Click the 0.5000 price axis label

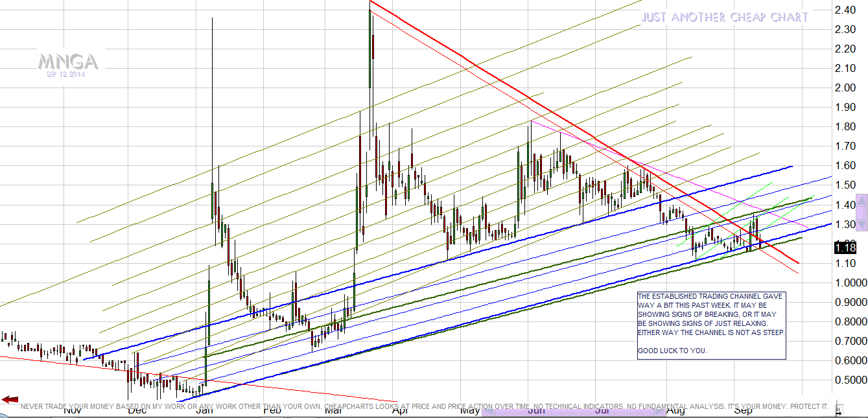[x=850, y=380]
